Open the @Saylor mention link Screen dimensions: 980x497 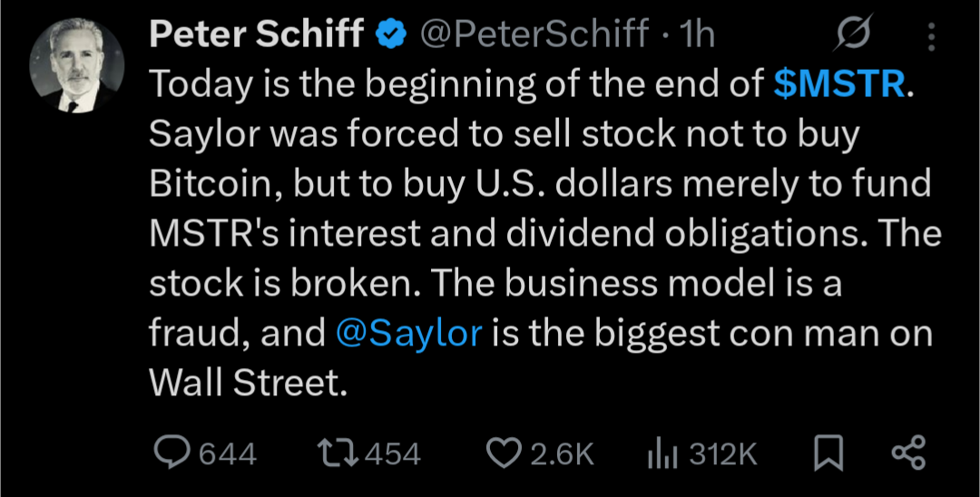click(407, 334)
